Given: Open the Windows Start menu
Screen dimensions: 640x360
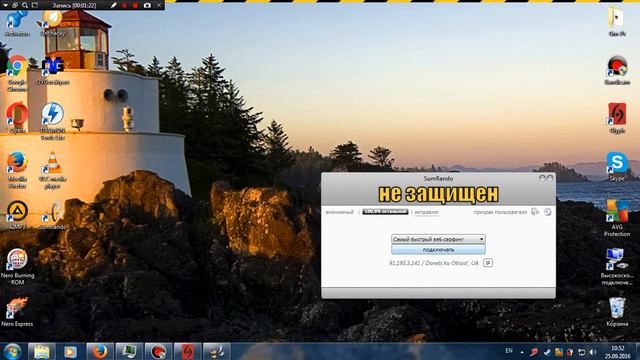Looking at the screenshot, I should 12,351.
